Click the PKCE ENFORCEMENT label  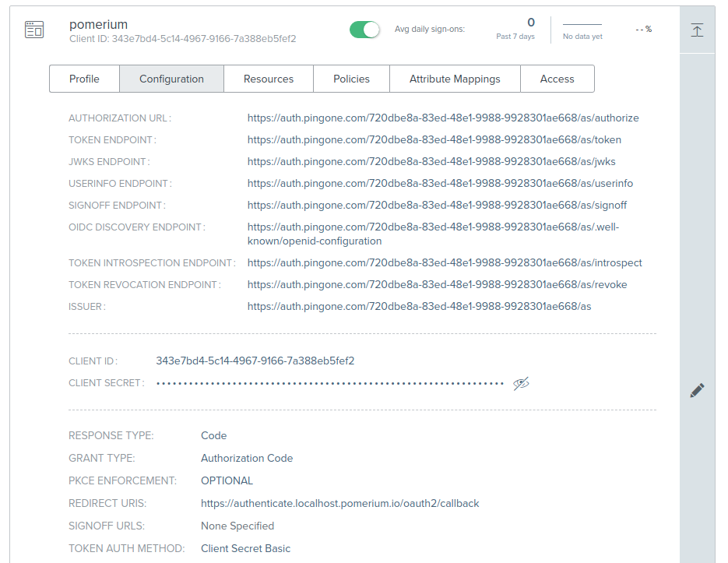[x=122, y=480]
